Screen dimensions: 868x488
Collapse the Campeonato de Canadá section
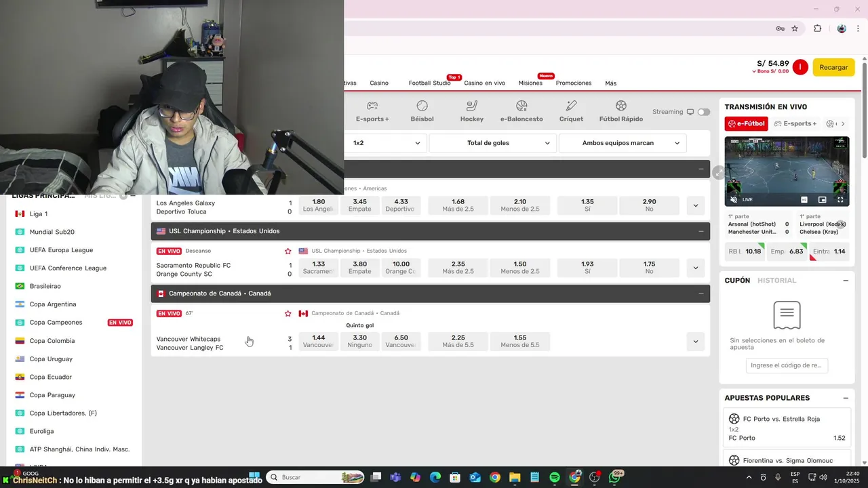[x=701, y=293]
